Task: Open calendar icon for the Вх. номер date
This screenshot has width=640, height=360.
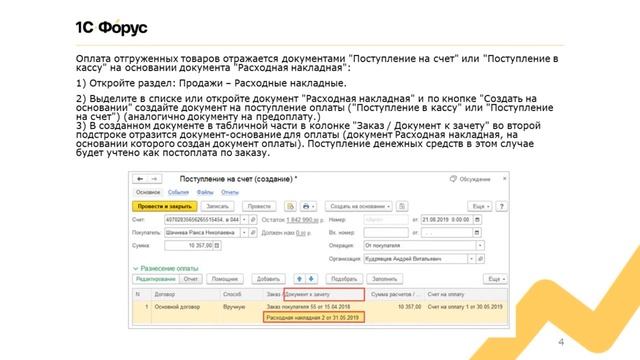Action: pos(477,233)
